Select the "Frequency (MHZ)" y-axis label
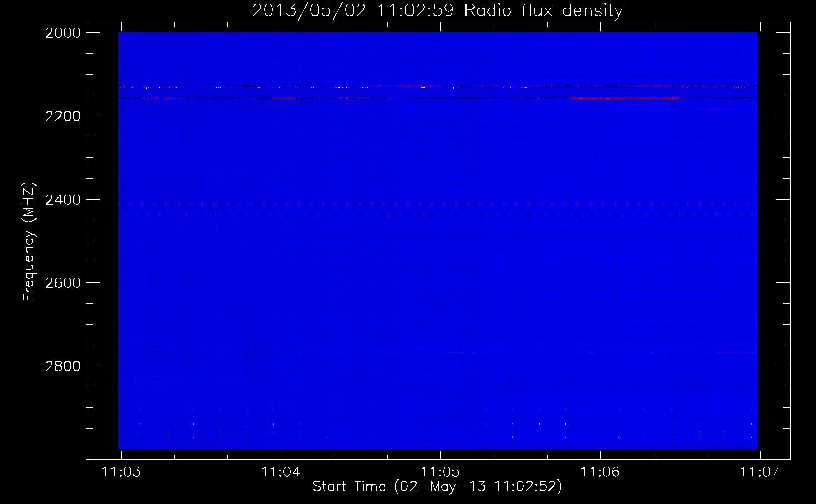The width and height of the screenshot is (816, 504). click(x=29, y=242)
